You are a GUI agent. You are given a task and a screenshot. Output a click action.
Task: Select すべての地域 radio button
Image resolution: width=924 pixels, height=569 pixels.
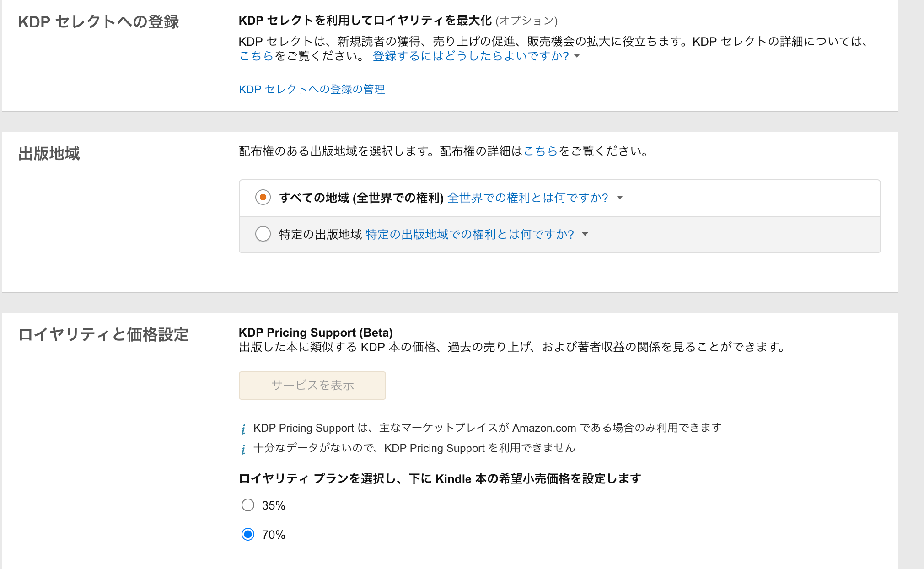click(263, 198)
